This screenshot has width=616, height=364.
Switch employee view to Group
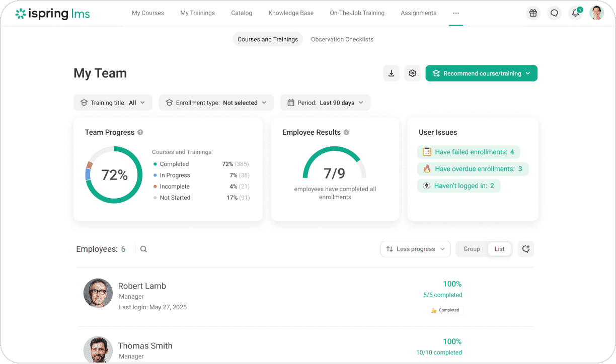point(472,249)
